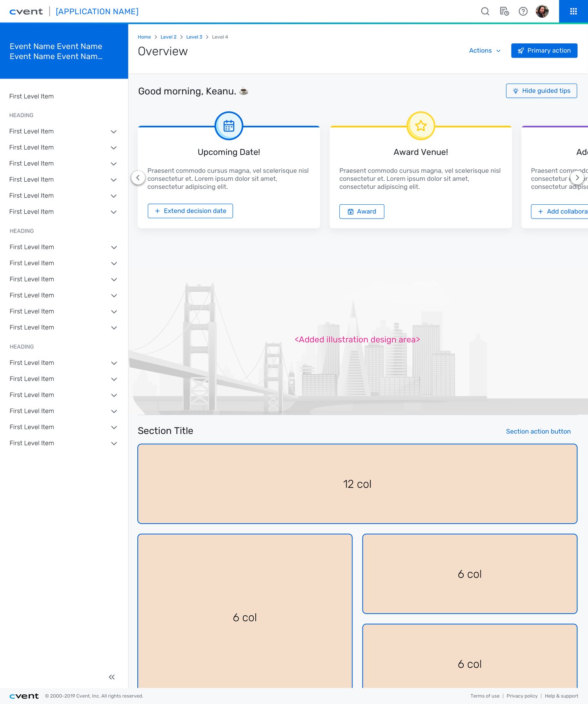Open the document-with-clock icon in the top bar
This screenshot has width=588, height=704.
tap(504, 11)
